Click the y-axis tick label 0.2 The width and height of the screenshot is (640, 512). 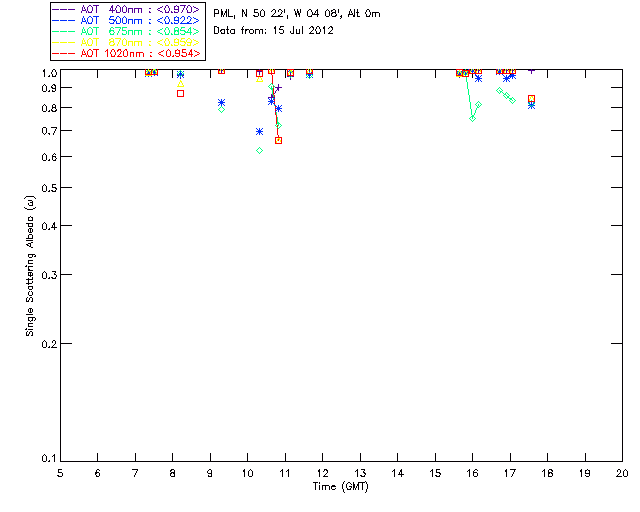49,344
